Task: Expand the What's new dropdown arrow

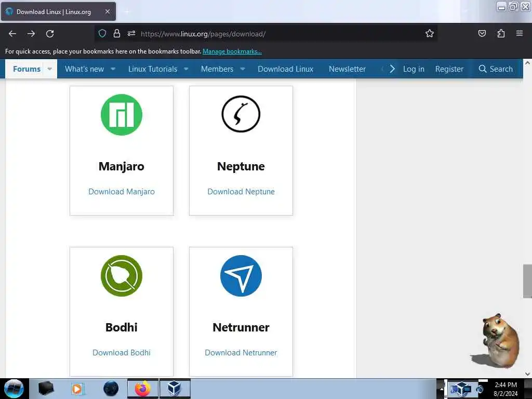Action: 113,69
